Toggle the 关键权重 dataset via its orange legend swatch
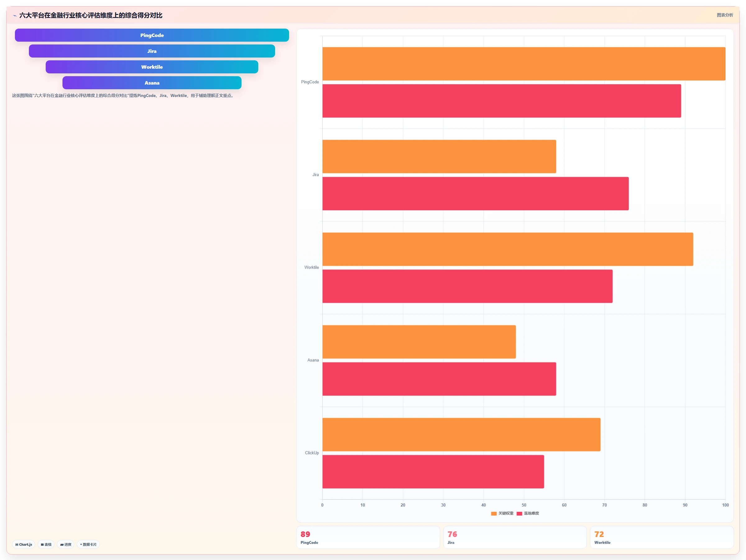Image resolution: width=746 pixels, height=560 pixels. point(494,513)
